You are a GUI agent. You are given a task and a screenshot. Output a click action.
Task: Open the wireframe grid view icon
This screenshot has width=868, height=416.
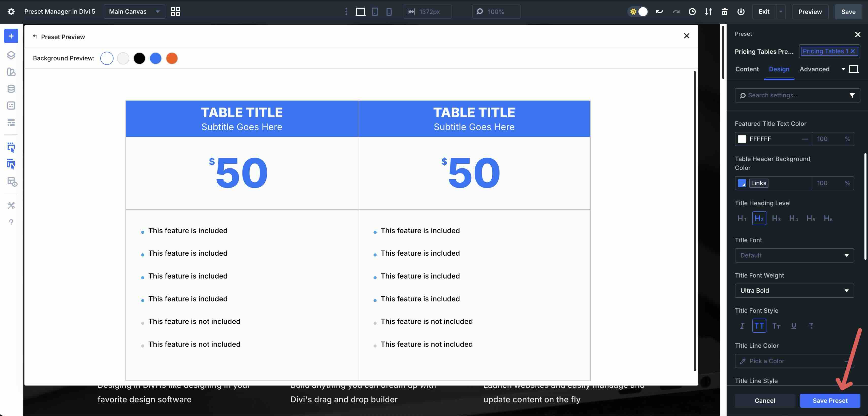click(175, 11)
